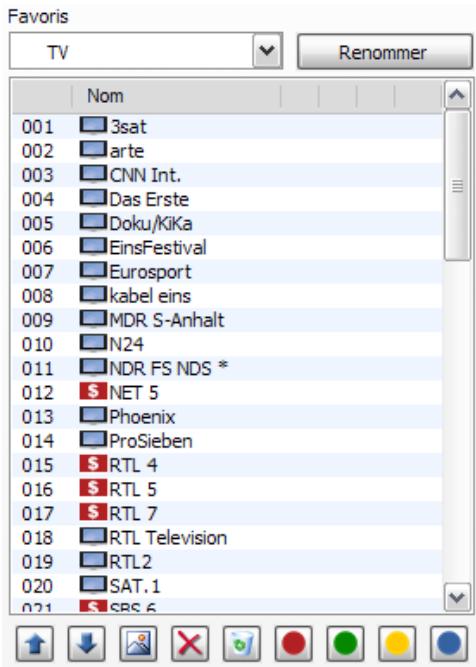Open the TV favorites dropdown arrow
Image resolution: width=476 pixels, height=667 pixels.
tap(267, 51)
